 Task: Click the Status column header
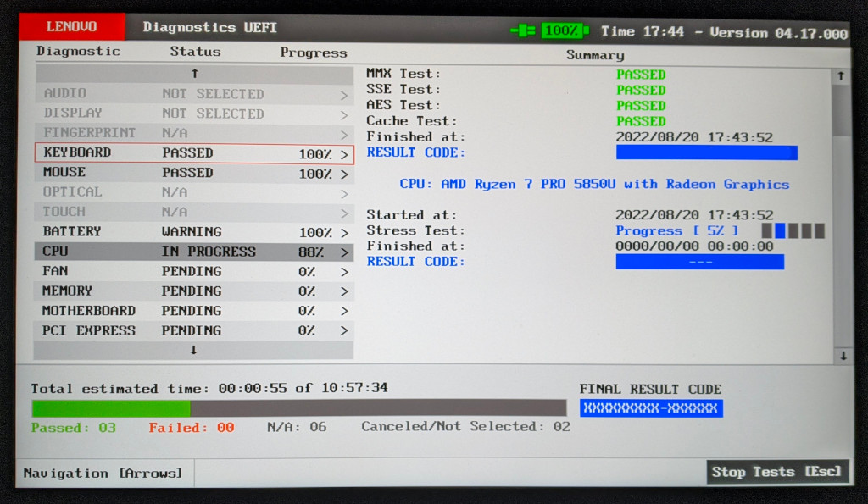click(x=195, y=52)
